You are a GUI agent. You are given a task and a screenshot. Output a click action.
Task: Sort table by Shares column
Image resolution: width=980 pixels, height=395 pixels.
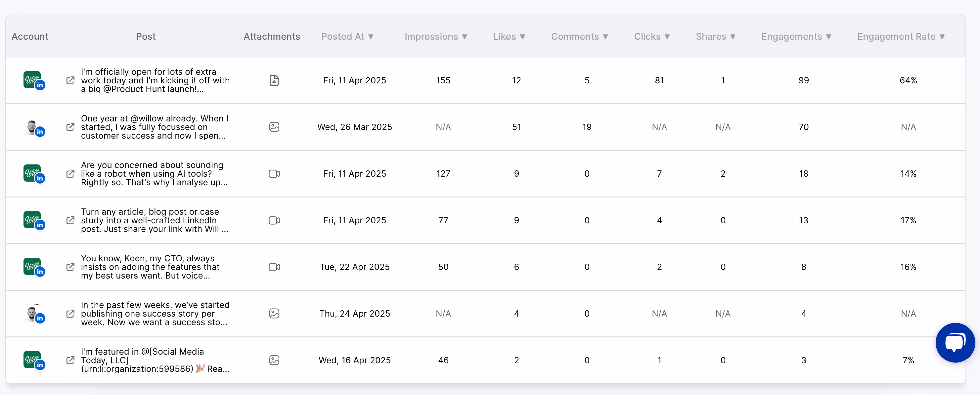click(716, 36)
